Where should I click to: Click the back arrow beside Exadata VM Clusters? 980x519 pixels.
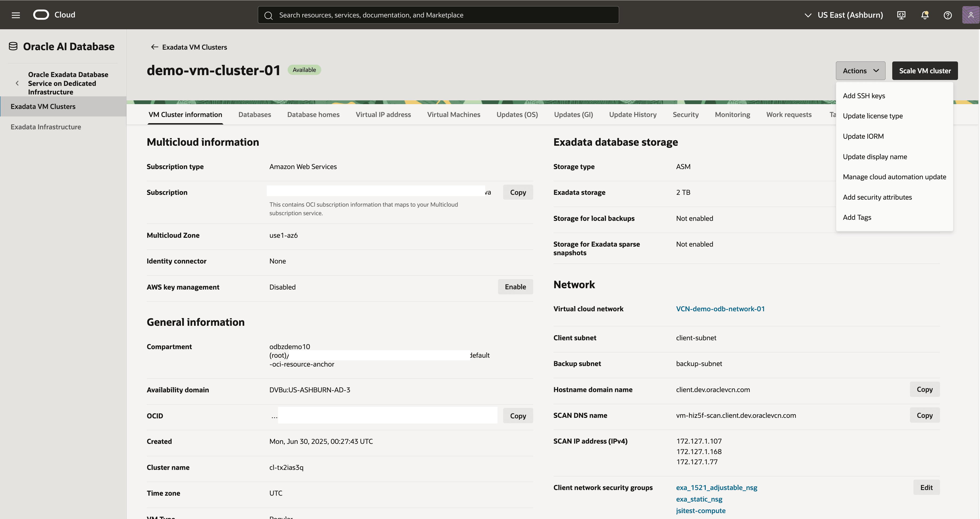[x=154, y=47]
